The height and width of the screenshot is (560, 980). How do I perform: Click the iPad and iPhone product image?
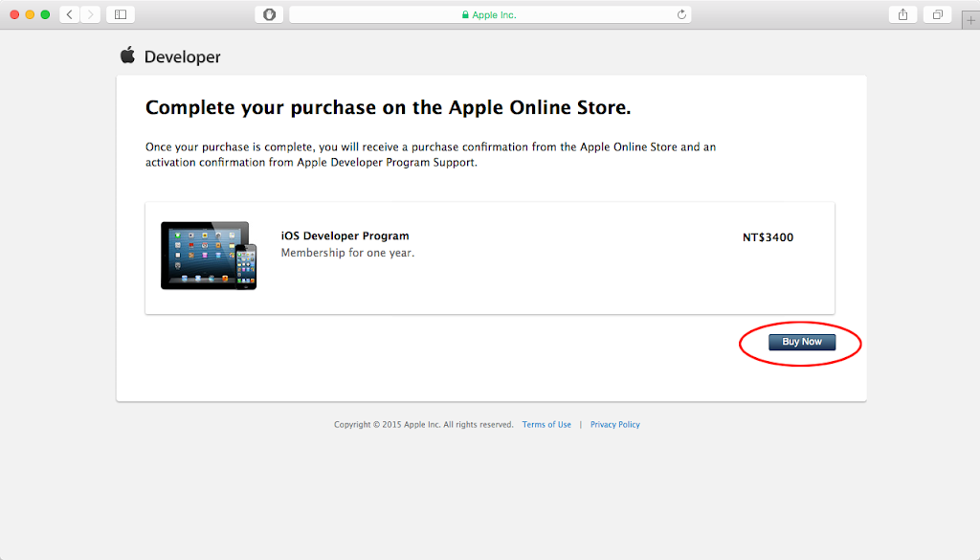(x=209, y=256)
